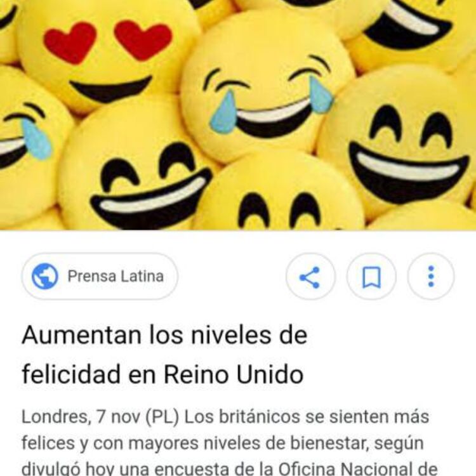Click the globe icon beside Prensa Latina

pos(45,276)
